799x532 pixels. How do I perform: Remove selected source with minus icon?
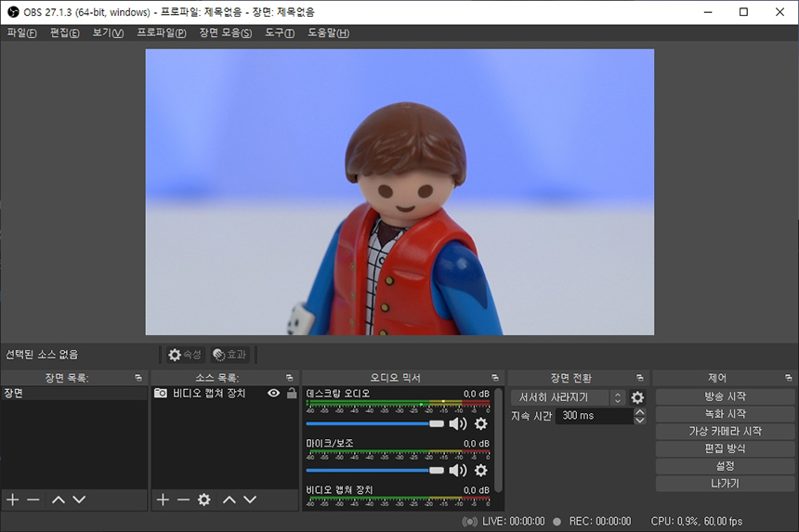point(183,500)
